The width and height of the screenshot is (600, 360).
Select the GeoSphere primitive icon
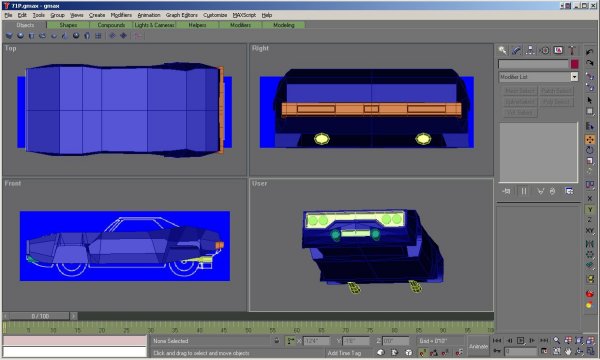(76, 36)
